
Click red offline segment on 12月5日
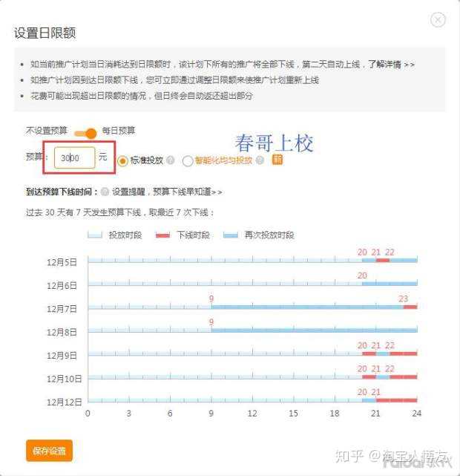[x=383, y=261]
